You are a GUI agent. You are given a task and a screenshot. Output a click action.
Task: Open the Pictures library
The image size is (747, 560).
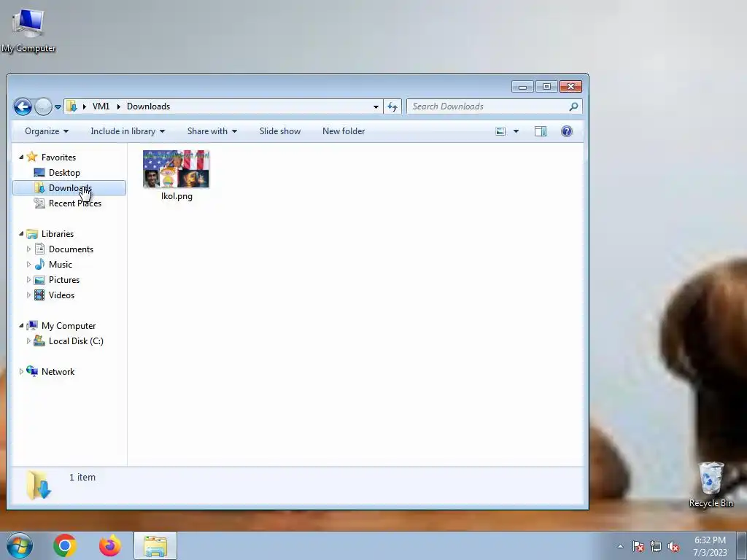[64, 279]
